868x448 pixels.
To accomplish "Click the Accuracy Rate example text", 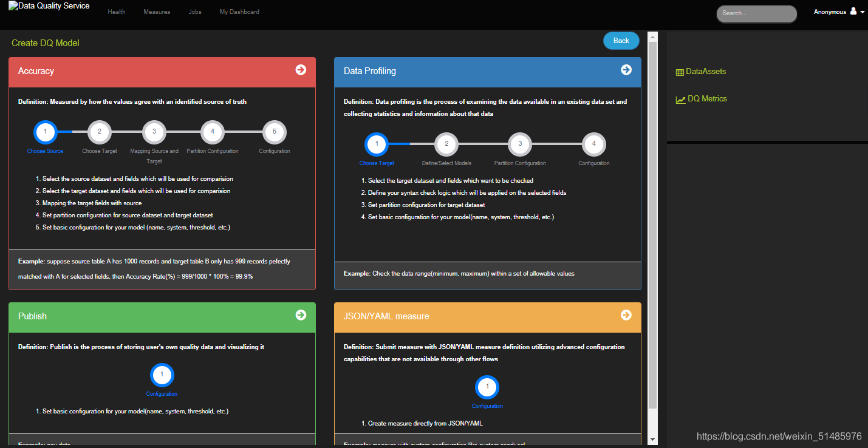I will tap(154, 269).
